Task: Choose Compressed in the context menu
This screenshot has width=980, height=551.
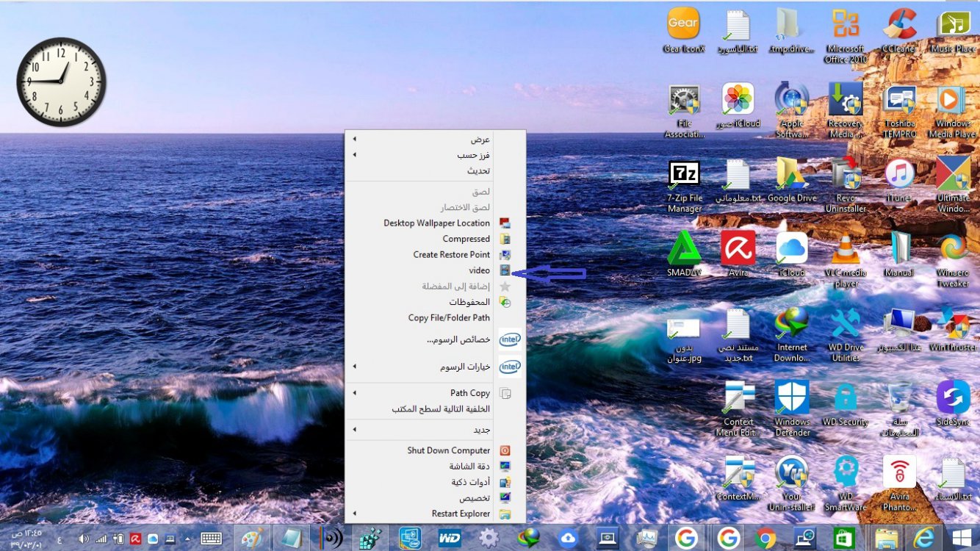Action: coord(435,239)
